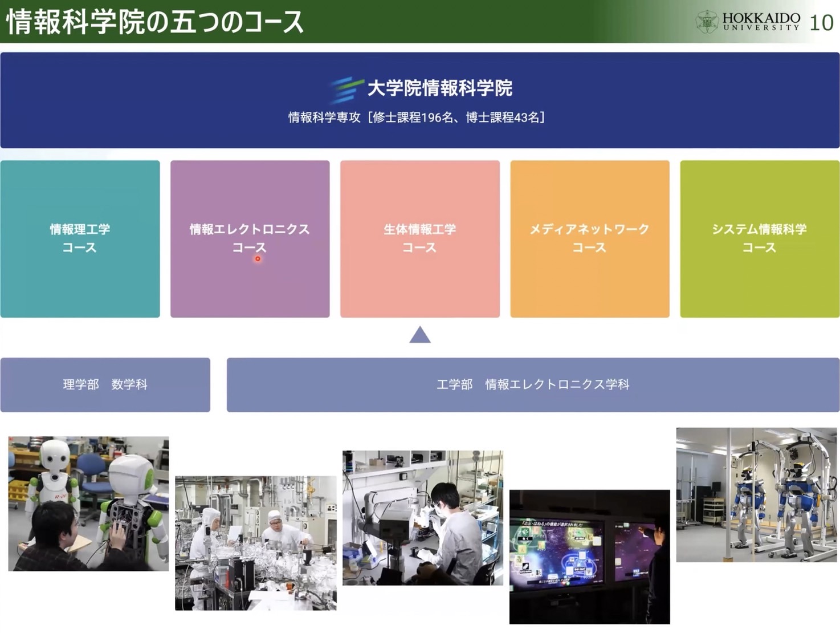Click the 大学院情報科学院 heading text
840x633 pixels.
coord(439,88)
